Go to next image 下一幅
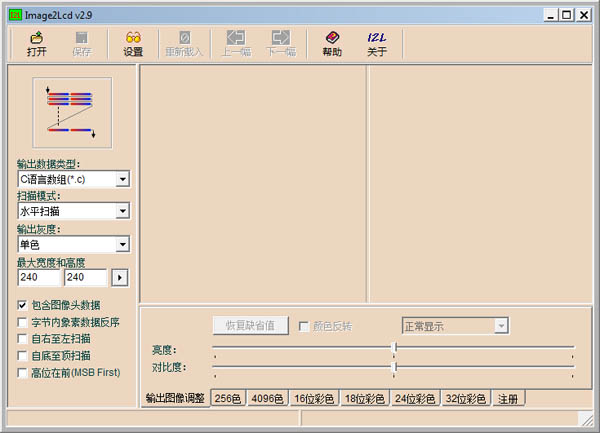The width and height of the screenshot is (600, 433). click(x=281, y=44)
